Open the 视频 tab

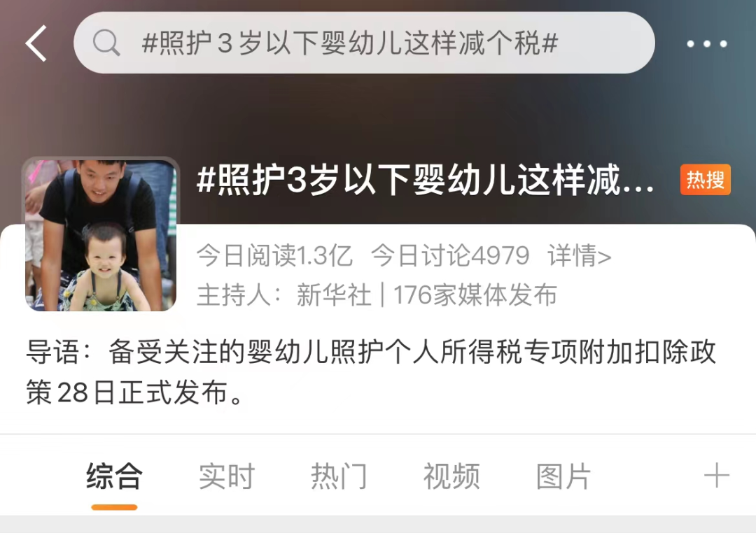point(451,476)
